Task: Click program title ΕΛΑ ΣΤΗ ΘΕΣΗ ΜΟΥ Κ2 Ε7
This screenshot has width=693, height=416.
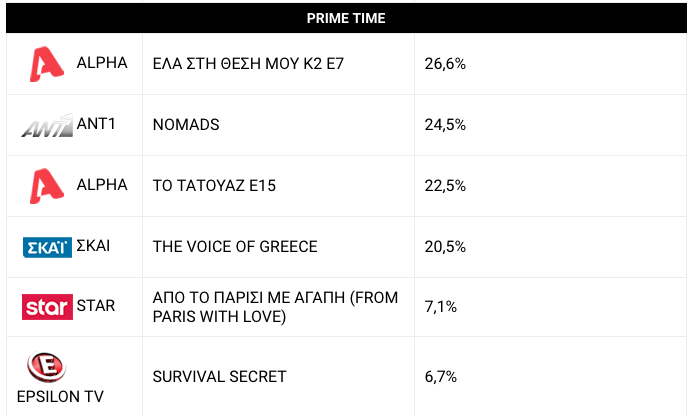Action: (248, 64)
